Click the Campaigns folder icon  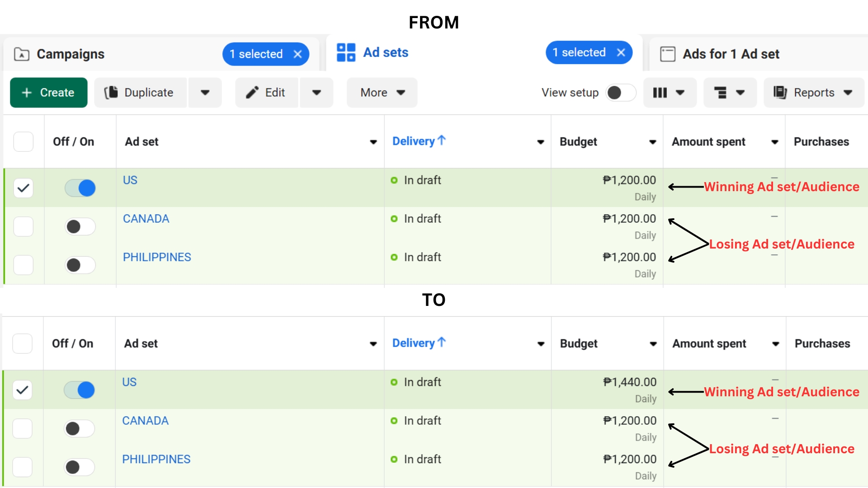[x=22, y=54]
